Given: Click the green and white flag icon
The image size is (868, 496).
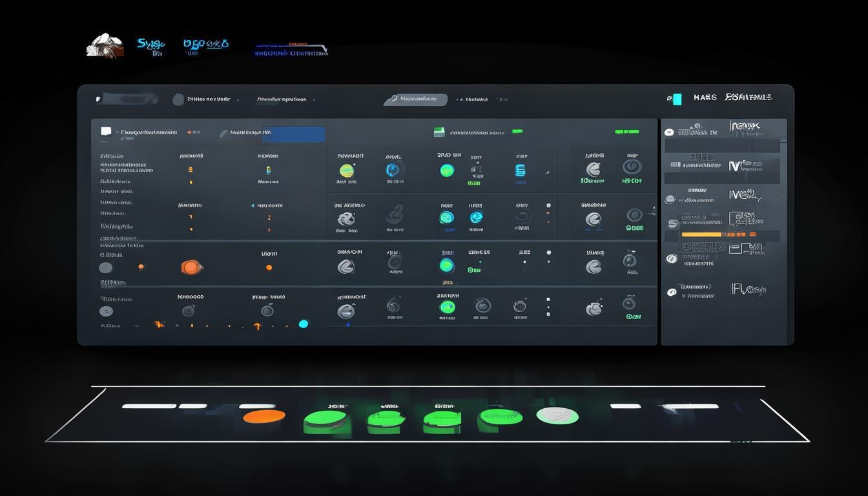Looking at the screenshot, I should point(439,132).
